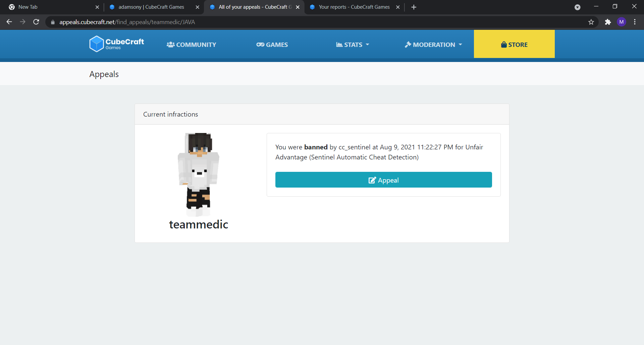Expand the MODERATION dropdown menu
This screenshot has width=644, height=345.
(x=433, y=45)
